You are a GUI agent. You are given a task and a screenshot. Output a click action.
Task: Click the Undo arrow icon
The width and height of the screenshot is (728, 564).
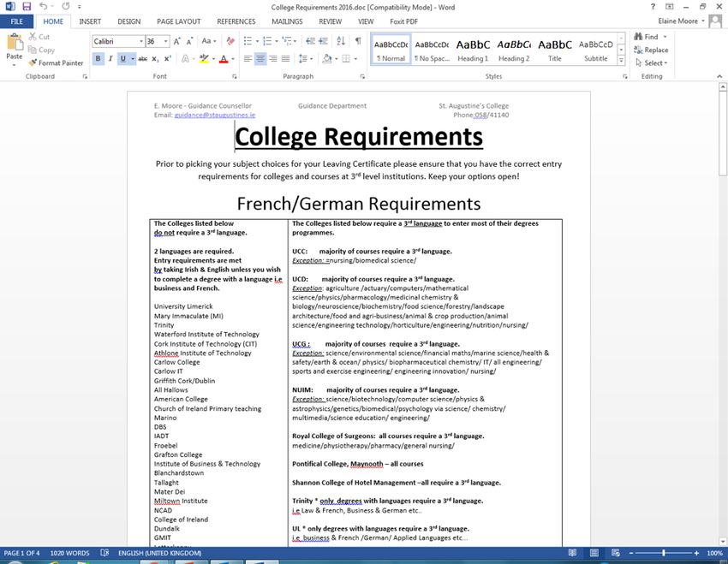coord(43,7)
